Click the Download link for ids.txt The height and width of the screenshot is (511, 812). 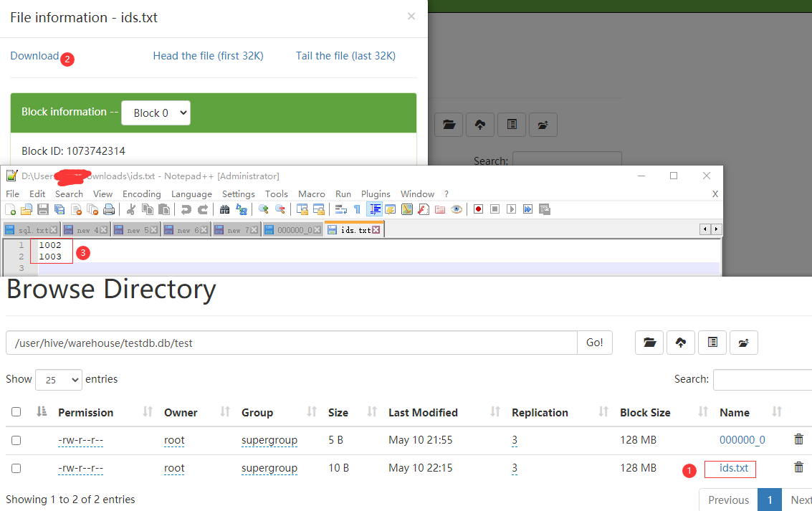pyautogui.click(x=34, y=56)
